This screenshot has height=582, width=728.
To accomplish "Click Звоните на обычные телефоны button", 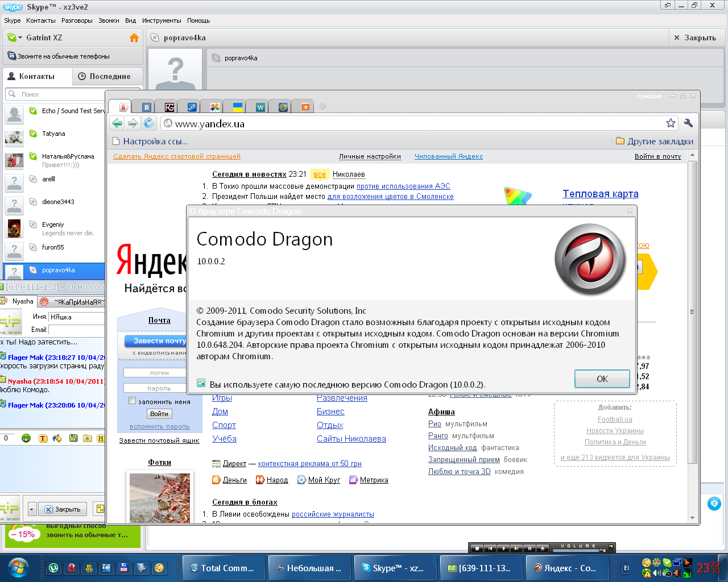I will tap(73, 56).
